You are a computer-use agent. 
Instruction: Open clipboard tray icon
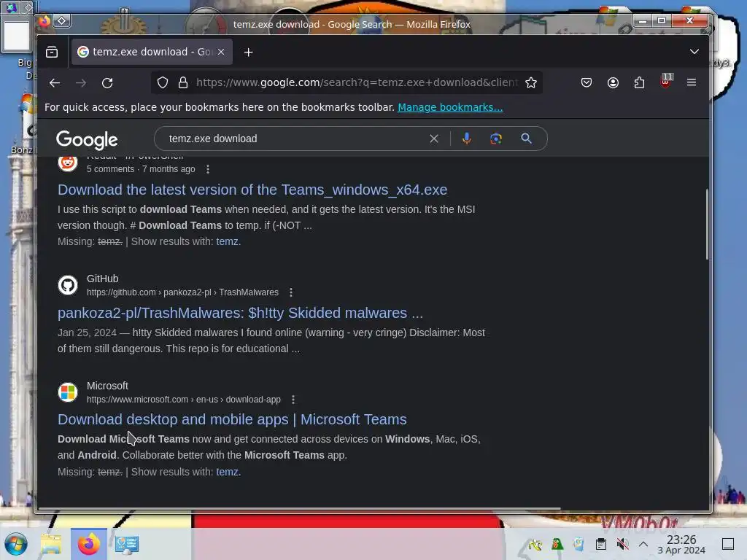[x=601, y=544]
